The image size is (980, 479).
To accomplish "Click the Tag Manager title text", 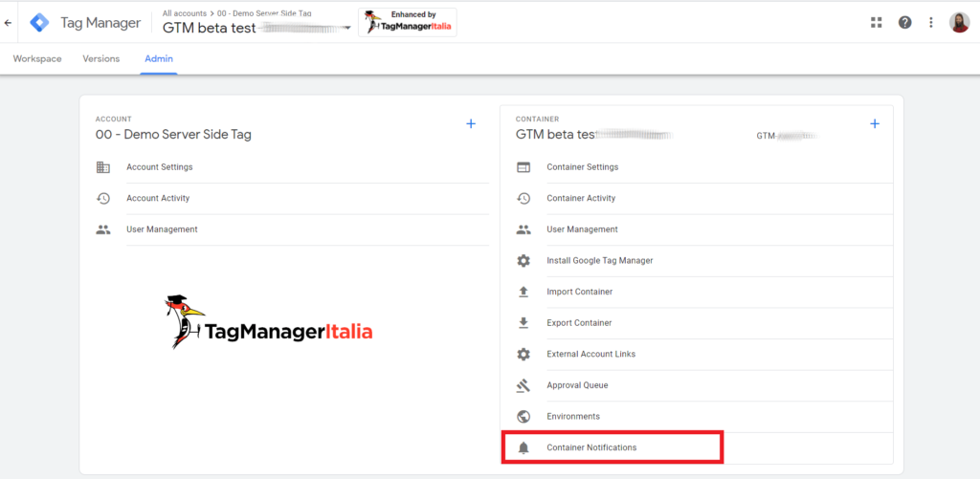I will tap(100, 23).
